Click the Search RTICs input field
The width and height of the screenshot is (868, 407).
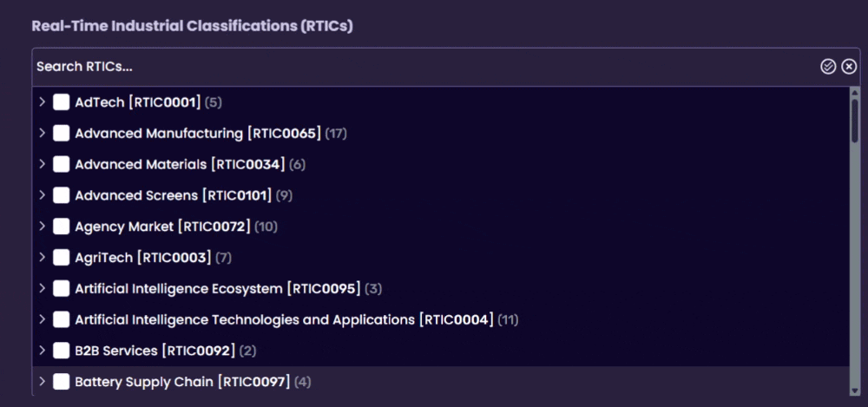[x=417, y=67]
